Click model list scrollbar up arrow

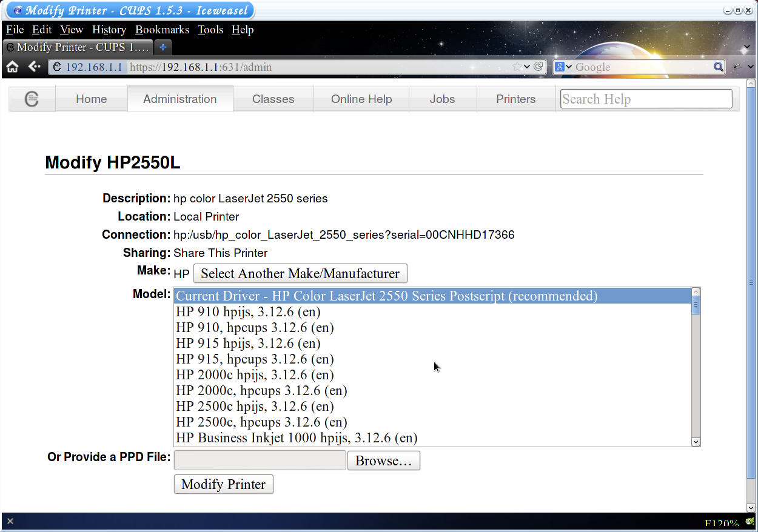pos(696,293)
